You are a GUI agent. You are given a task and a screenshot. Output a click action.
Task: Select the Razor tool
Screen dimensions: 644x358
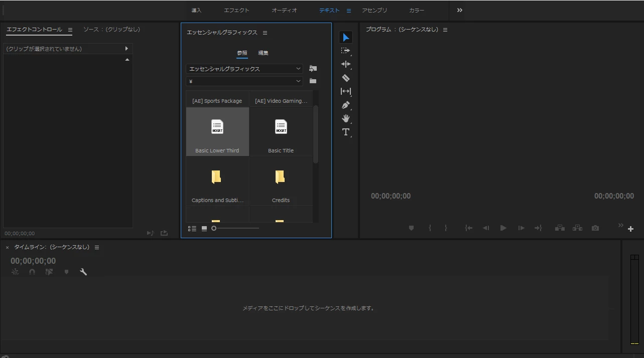pyautogui.click(x=346, y=78)
